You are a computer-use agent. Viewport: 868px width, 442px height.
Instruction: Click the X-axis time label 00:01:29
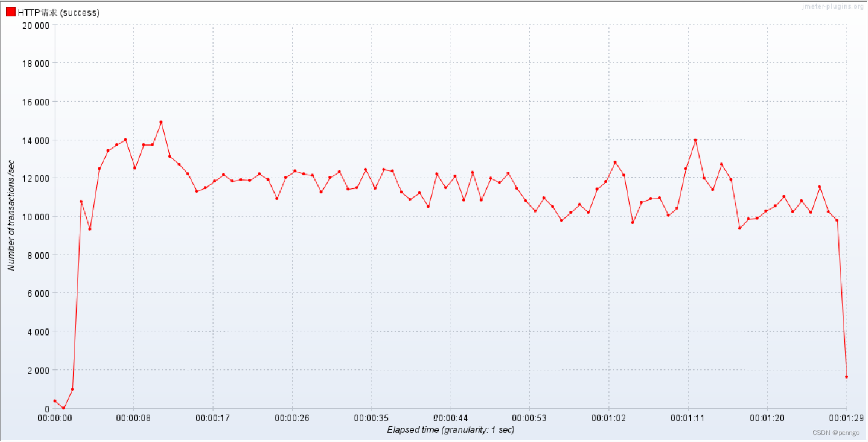tap(846, 418)
